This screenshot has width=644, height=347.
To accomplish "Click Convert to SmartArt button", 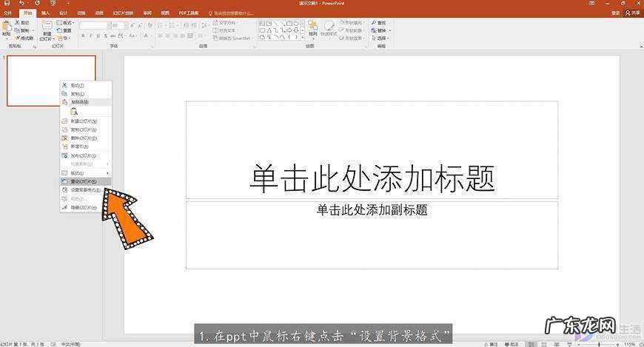I will pos(232,38).
